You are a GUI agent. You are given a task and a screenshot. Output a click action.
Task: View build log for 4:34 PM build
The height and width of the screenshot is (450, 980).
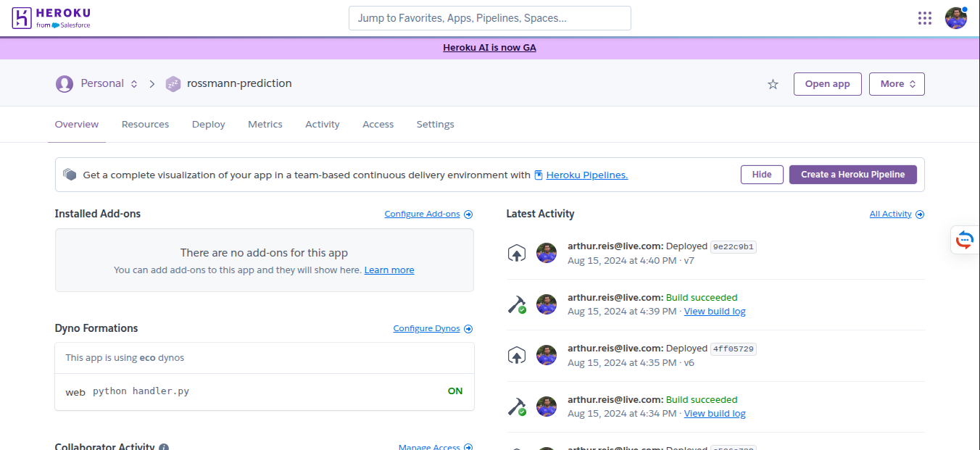coord(715,414)
